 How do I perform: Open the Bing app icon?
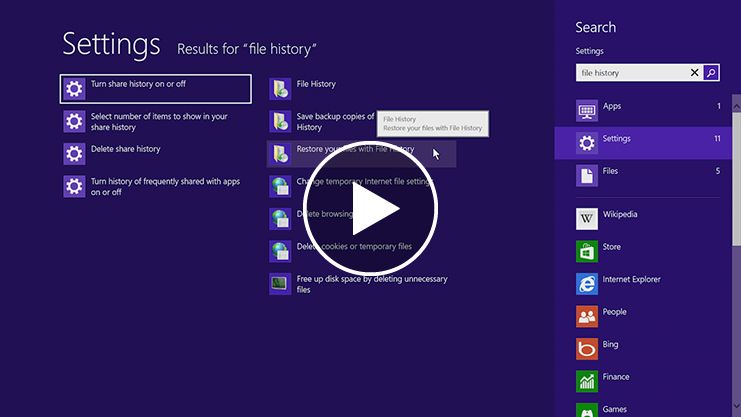(587, 347)
